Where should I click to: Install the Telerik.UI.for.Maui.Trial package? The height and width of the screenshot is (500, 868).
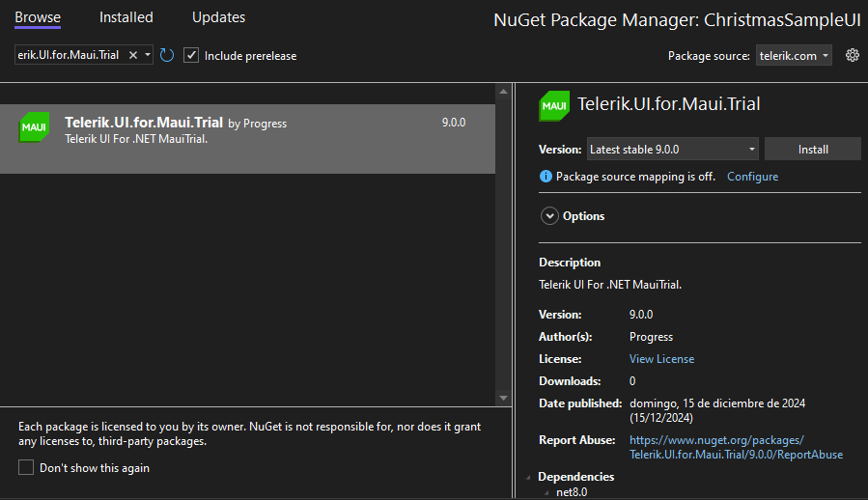tap(813, 149)
